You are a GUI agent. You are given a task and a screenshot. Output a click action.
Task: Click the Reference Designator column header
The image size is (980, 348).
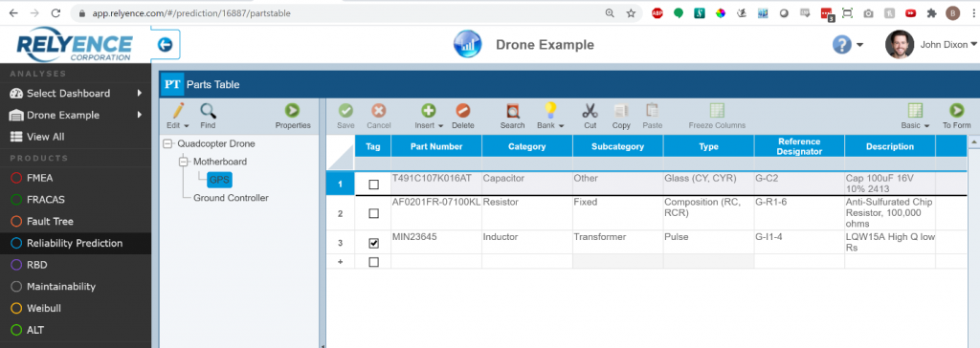pyautogui.click(x=799, y=147)
